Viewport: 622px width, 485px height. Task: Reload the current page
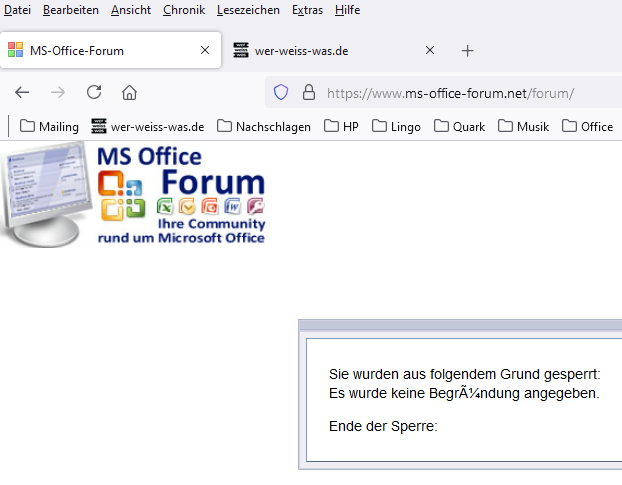coord(94,92)
